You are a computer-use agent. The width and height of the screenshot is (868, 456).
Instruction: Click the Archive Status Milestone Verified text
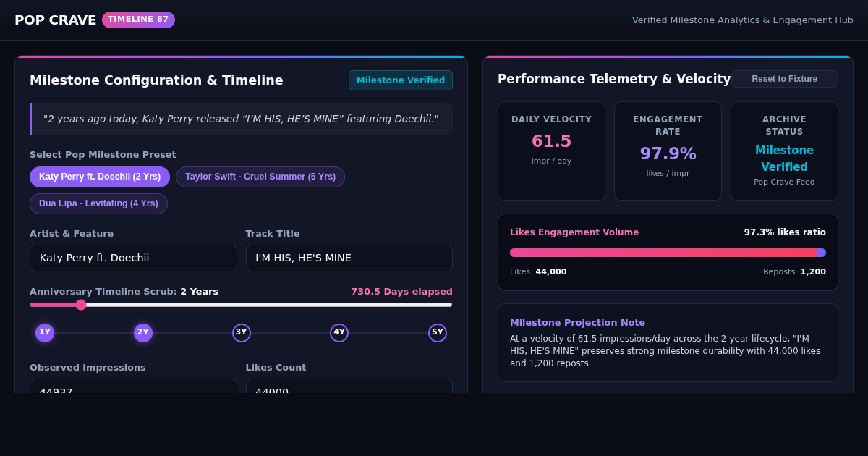coord(784,159)
